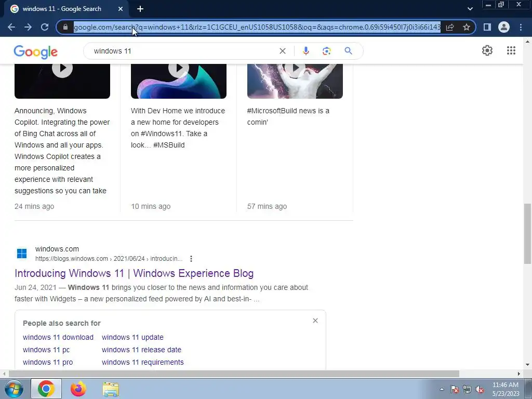532x399 pixels.
Task: Open the Windows Copilot post text
Action: (x=62, y=151)
